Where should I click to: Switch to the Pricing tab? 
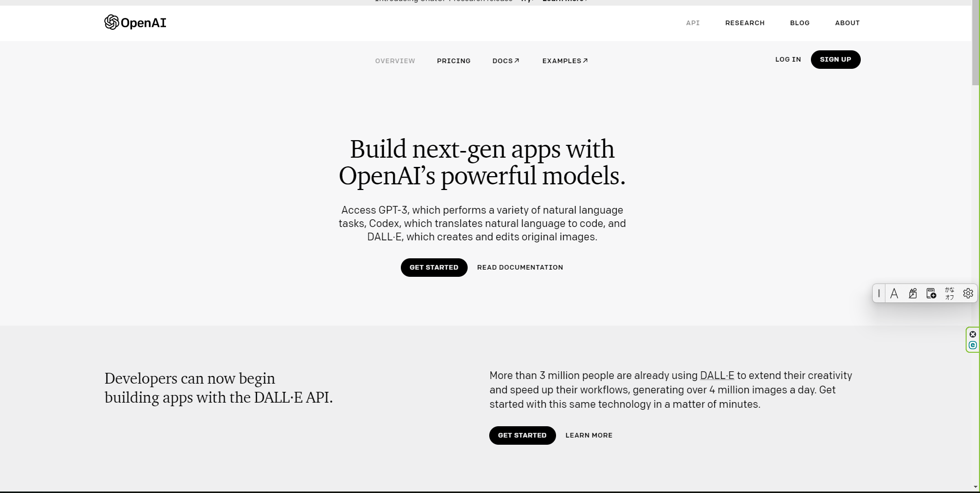[453, 61]
